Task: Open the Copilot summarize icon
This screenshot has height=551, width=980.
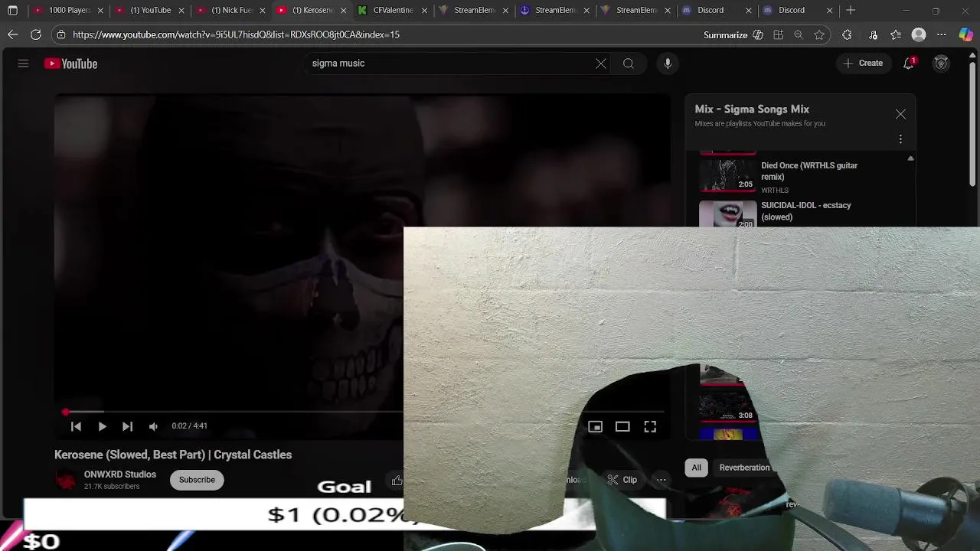Action: tap(758, 34)
